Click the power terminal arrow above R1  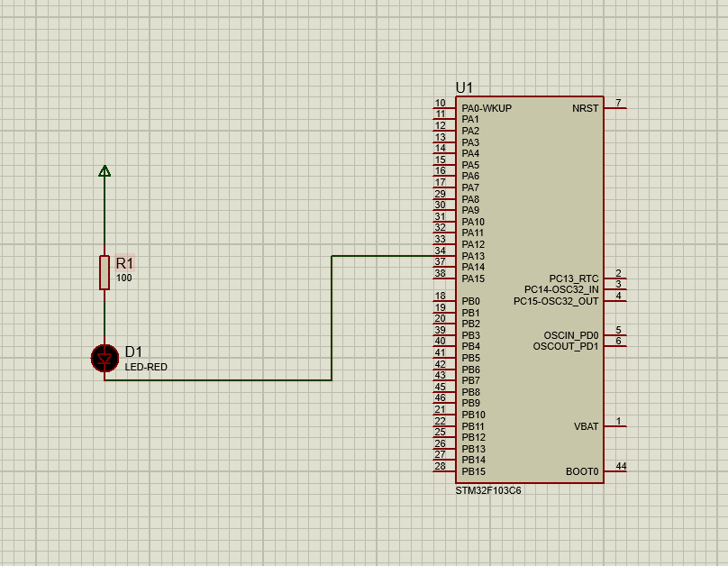[105, 171]
